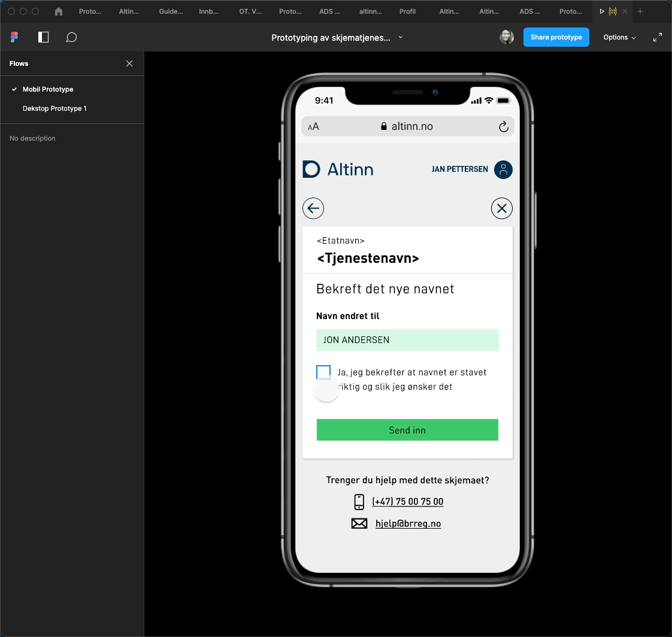
Task: Click the Share prototype button
Action: pos(556,37)
